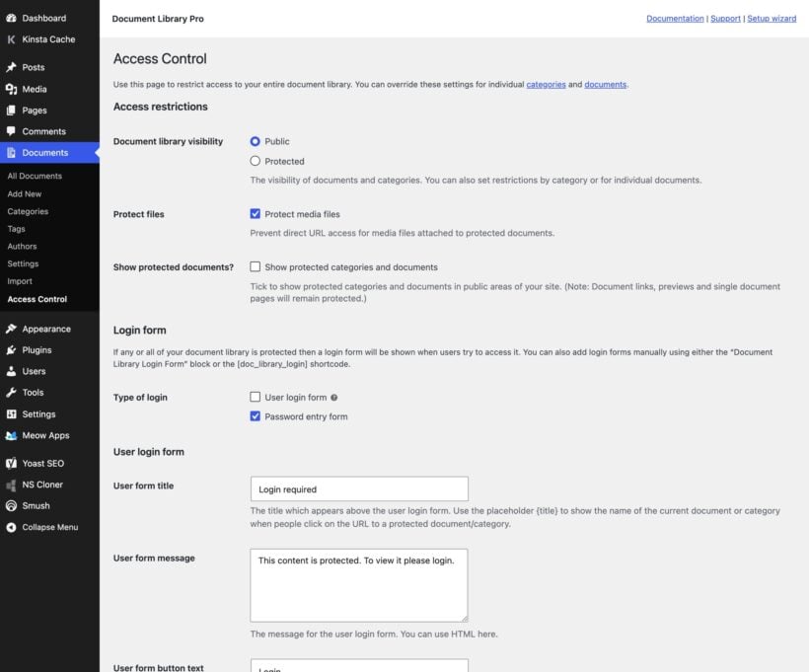Click the User form message textarea
Image resolution: width=809 pixels, height=672 pixels.
click(359, 585)
